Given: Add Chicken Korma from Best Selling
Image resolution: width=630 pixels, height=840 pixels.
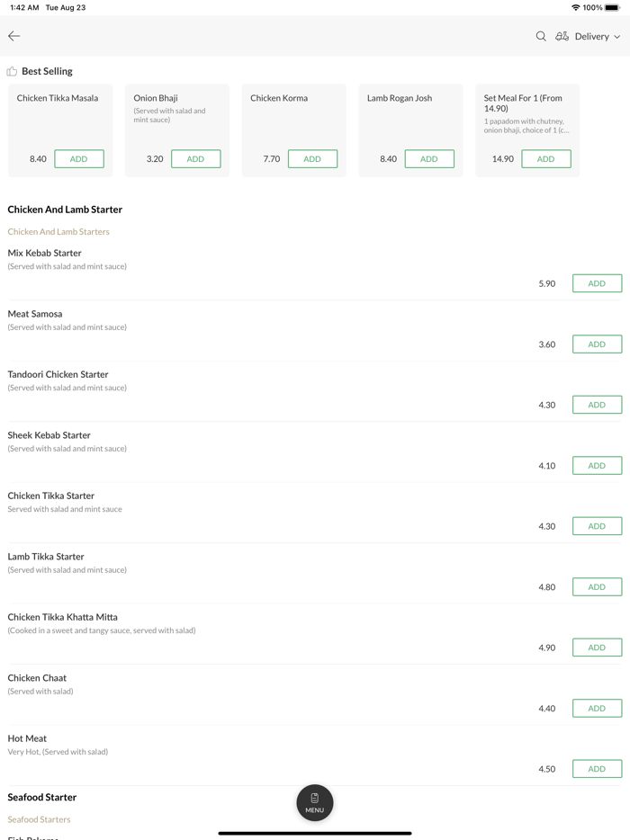Looking at the screenshot, I should click(312, 159).
